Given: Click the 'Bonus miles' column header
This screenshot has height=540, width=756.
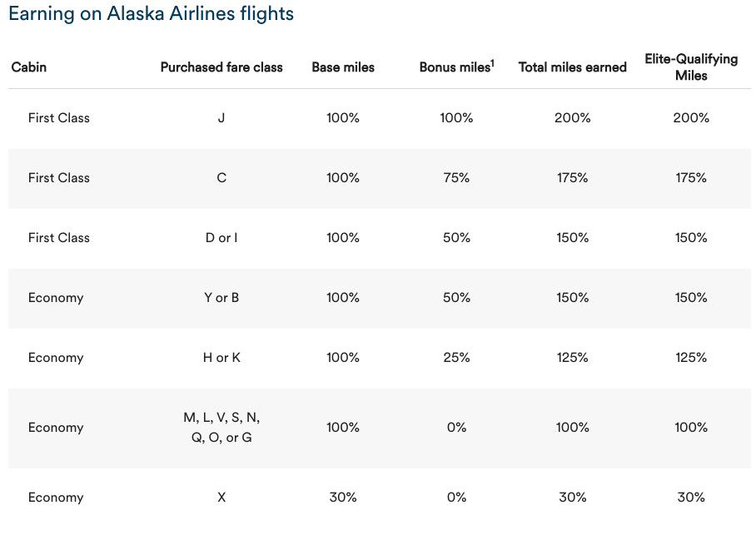Looking at the screenshot, I should (x=454, y=67).
